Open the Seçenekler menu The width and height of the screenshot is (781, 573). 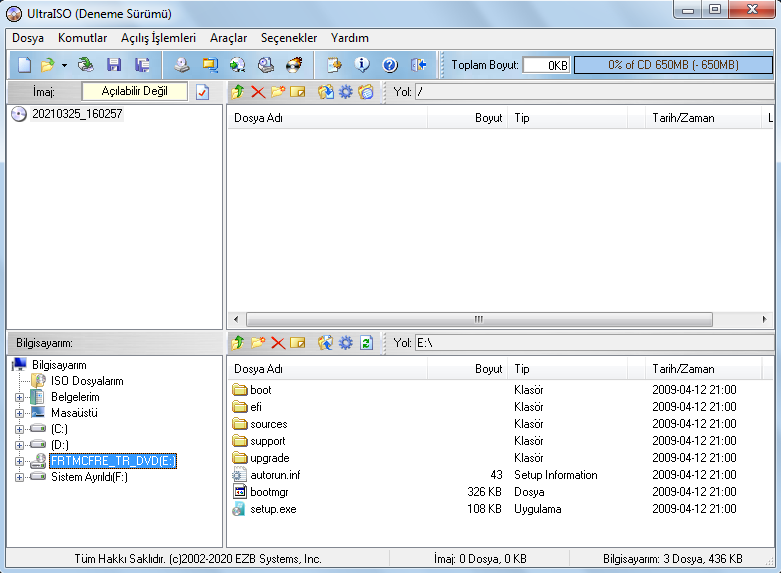point(289,38)
